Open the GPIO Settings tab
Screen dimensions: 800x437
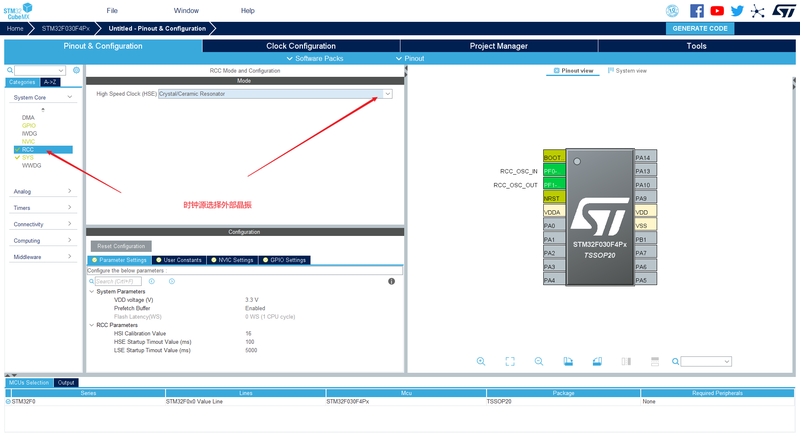(x=284, y=260)
